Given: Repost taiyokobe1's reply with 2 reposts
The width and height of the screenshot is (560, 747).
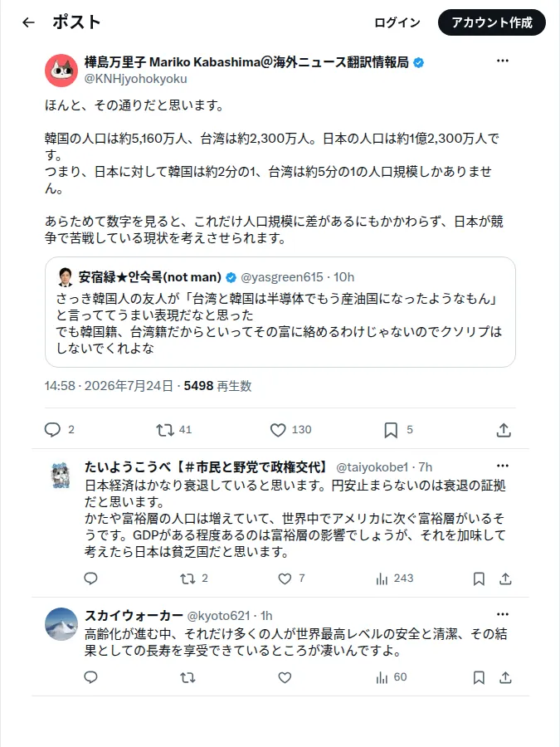Looking at the screenshot, I should 194,579.
